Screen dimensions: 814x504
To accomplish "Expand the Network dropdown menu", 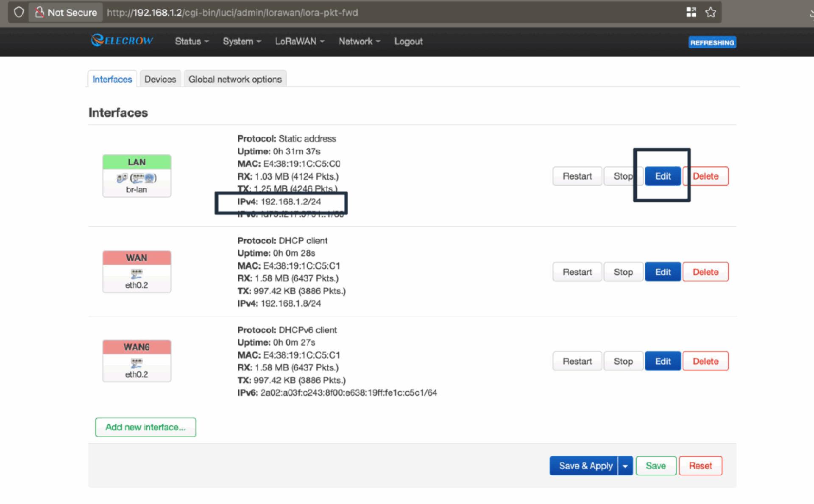I will point(360,41).
